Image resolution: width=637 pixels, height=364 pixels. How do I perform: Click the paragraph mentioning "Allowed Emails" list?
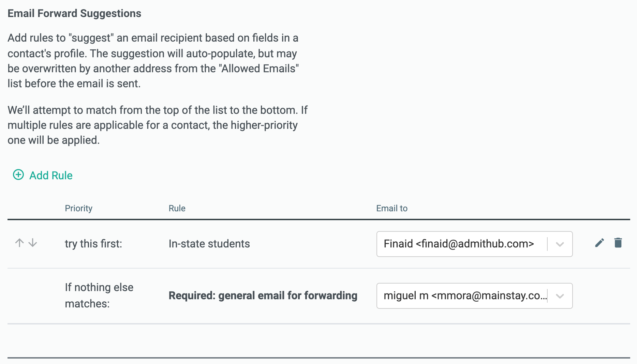(x=153, y=61)
